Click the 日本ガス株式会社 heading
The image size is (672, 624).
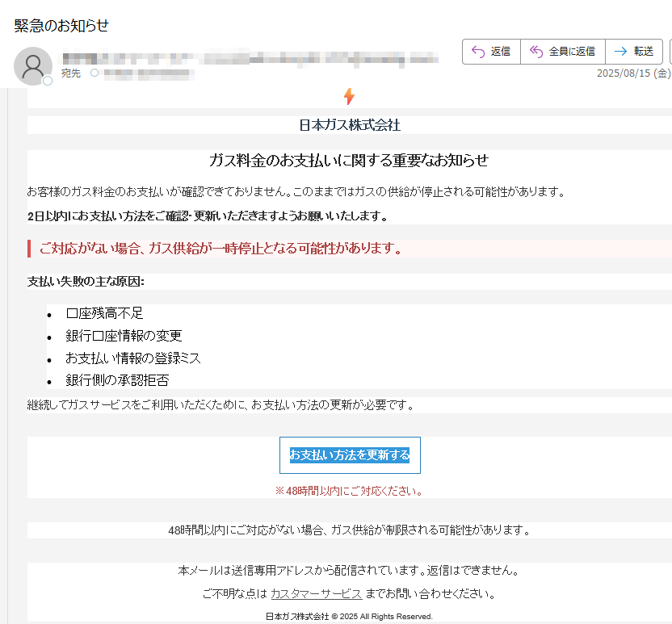tap(350, 125)
